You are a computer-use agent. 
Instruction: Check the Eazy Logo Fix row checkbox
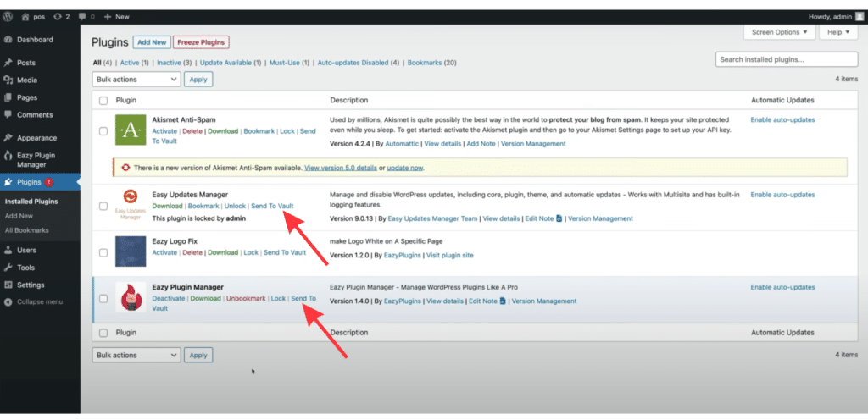pyautogui.click(x=103, y=252)
